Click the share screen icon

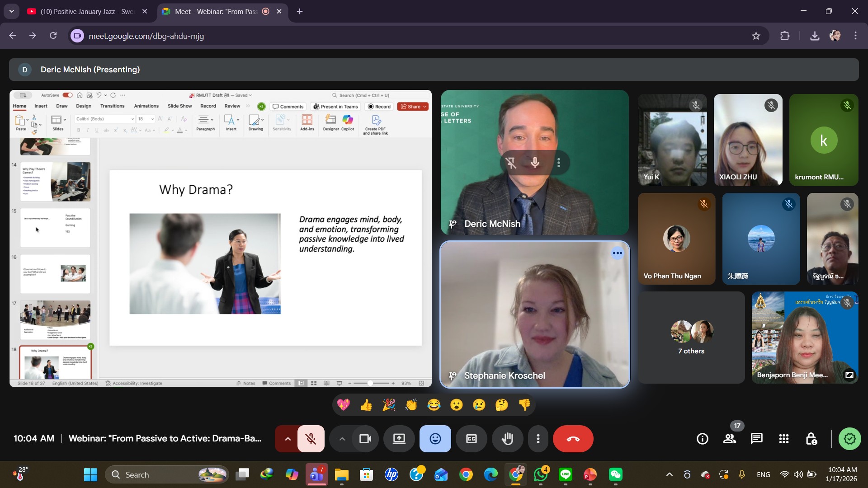[399, 438]
